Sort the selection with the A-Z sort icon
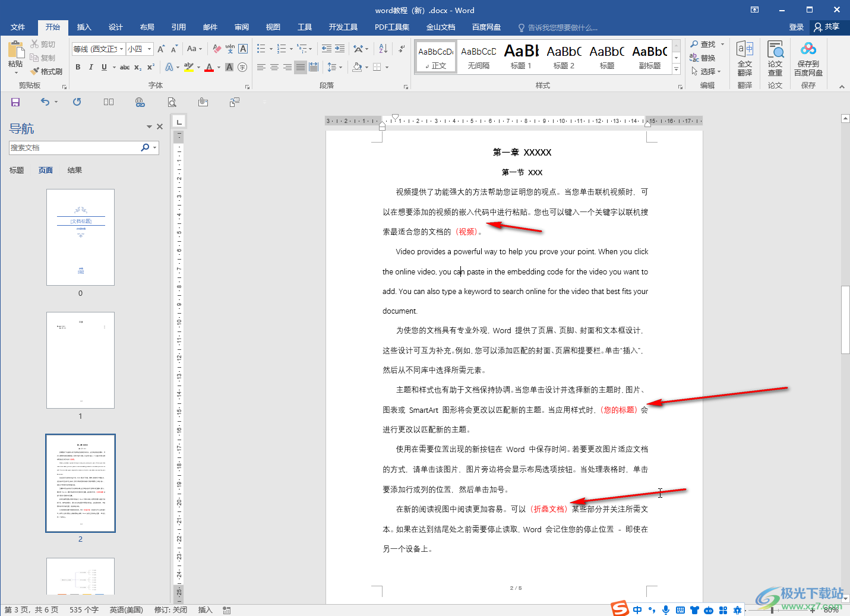The image size is (850, 616). pyautogui.click(x=383, y=49)
